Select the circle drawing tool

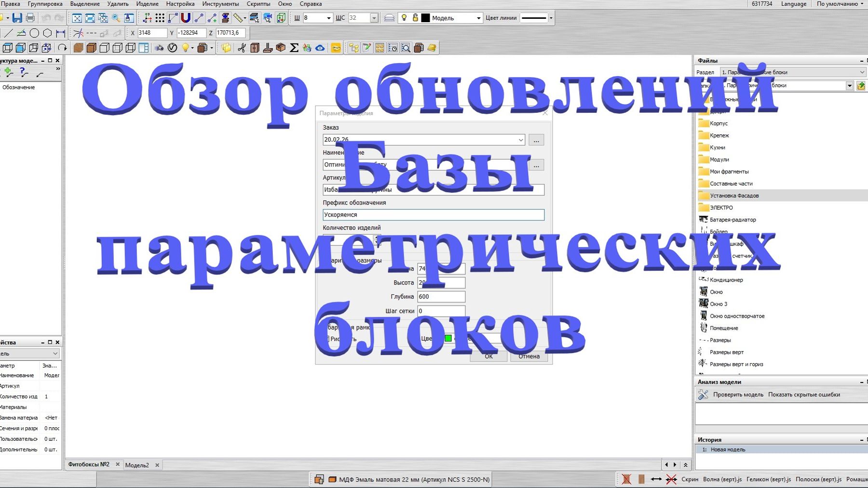34,33
